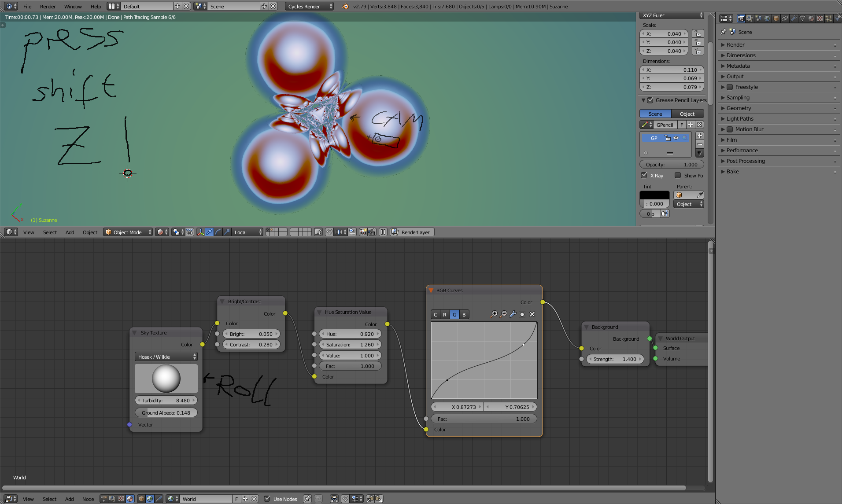Switch to the Object grease pencil tab
842x504 pixels.
point(687,114)
